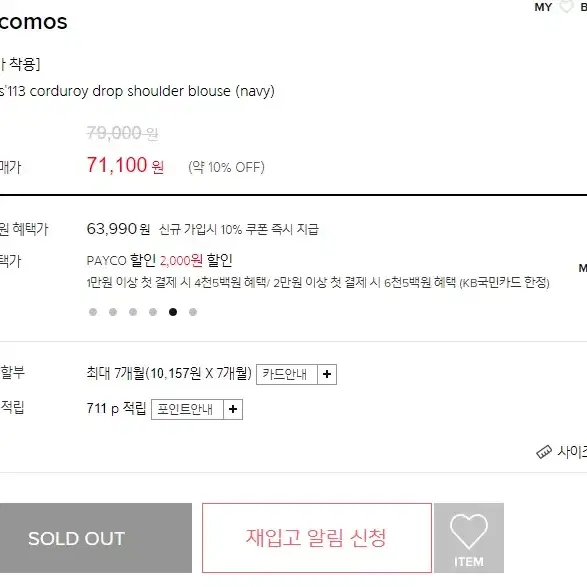Open the MY menu item
Image resolution: width=587 pixels, height=587 pixels.
[543, 7]
